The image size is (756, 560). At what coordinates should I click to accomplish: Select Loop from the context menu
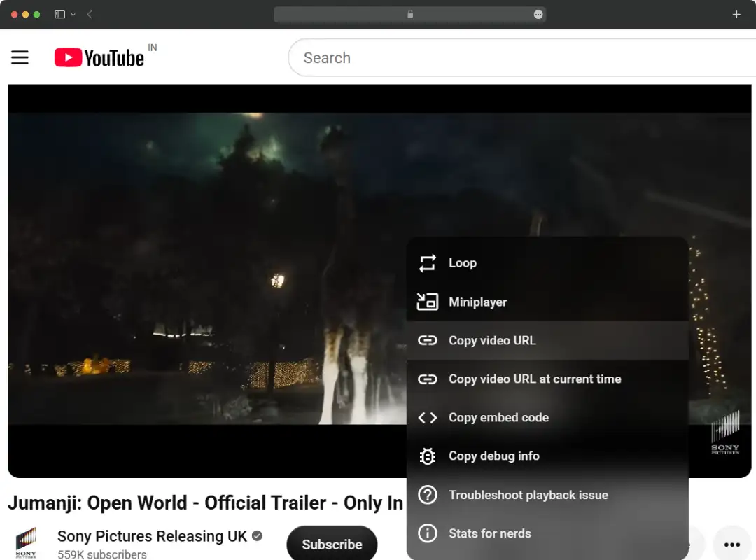(x=547, y=263)
